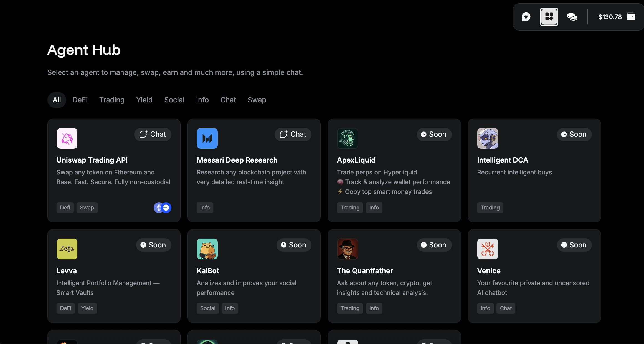644x344 pixels.
Task: Click the Soon badge on Intelligent DCA
Action: click(x=574, y=134)
